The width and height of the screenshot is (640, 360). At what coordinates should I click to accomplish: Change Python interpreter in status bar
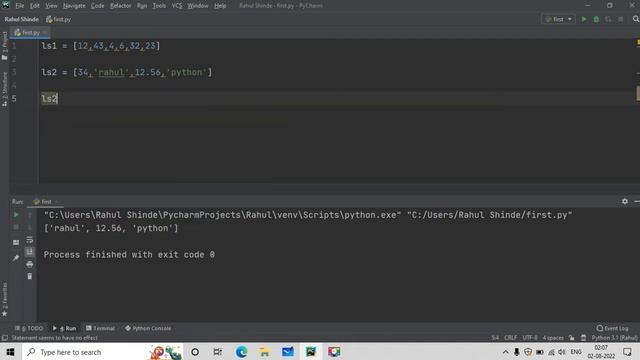(x=614, y=338)
